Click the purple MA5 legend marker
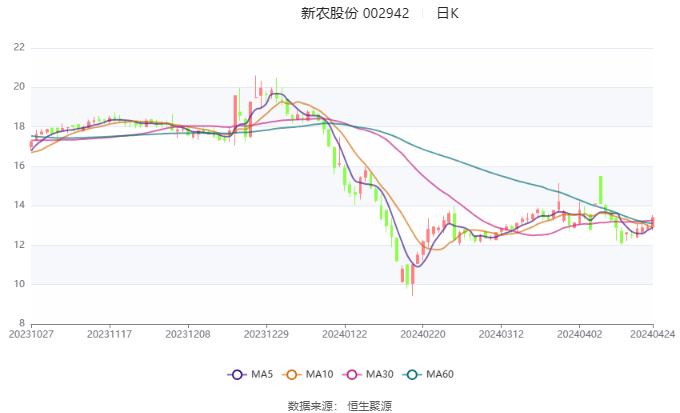 (237, 374)
